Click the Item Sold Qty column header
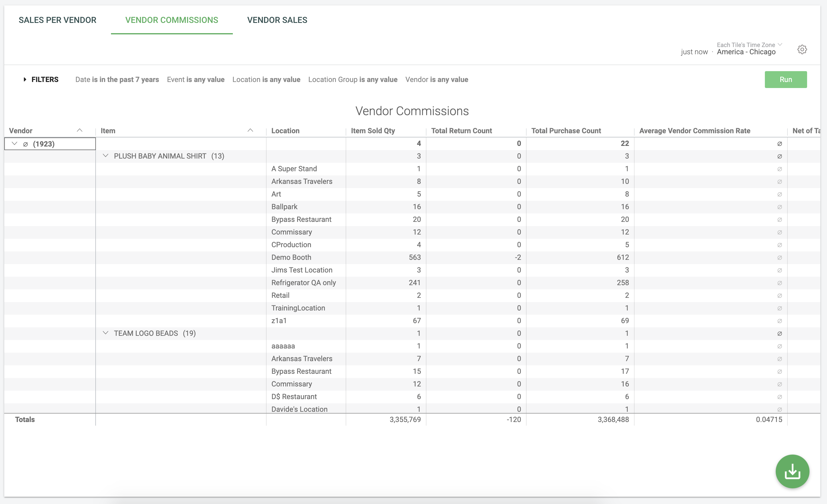The width and height of the screenshot is (827, 504). click(373, 131)
